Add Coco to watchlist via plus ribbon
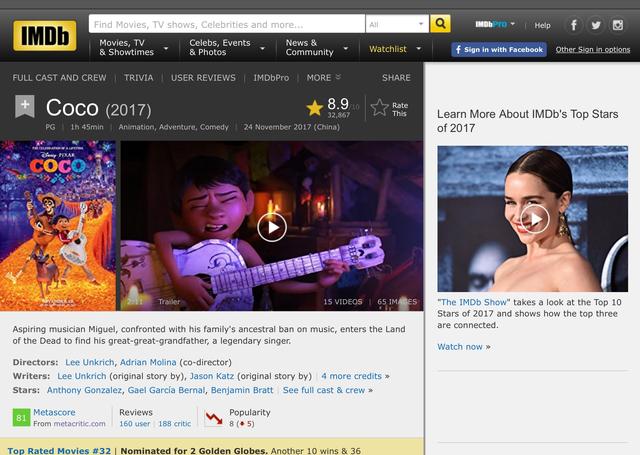Screen dimensions: 640x455 [x=25, y=106]
